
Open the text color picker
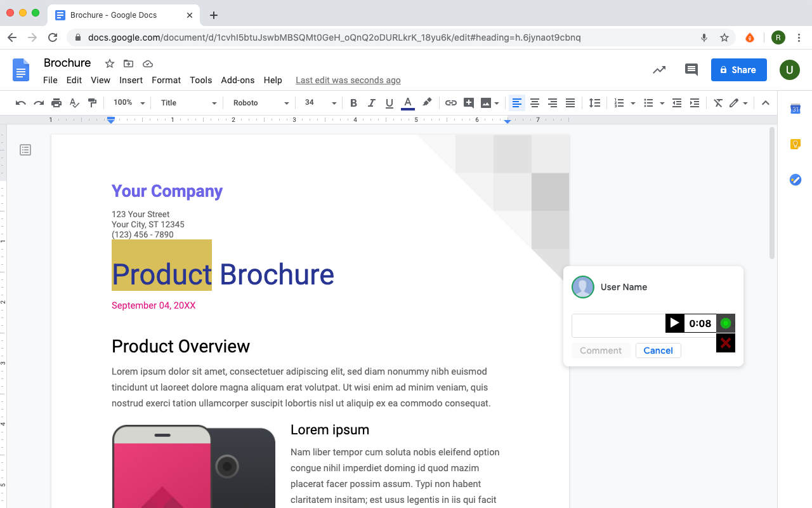[x=408, y=103]
